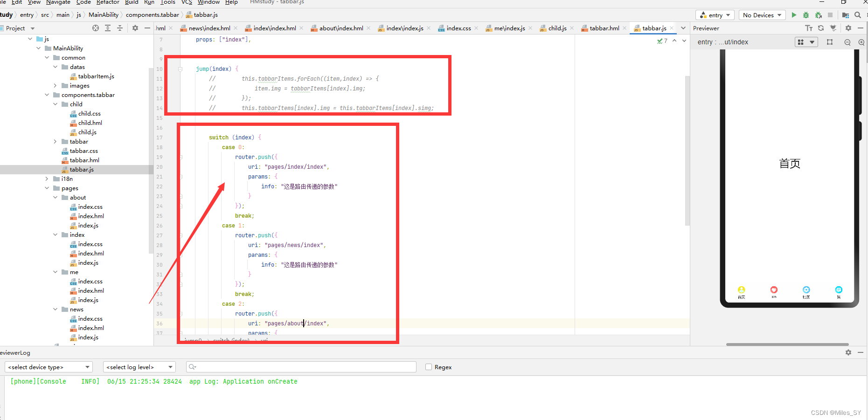The image size is (868, 420).
Task: Open the project structure icon
Action: [845, 15]
